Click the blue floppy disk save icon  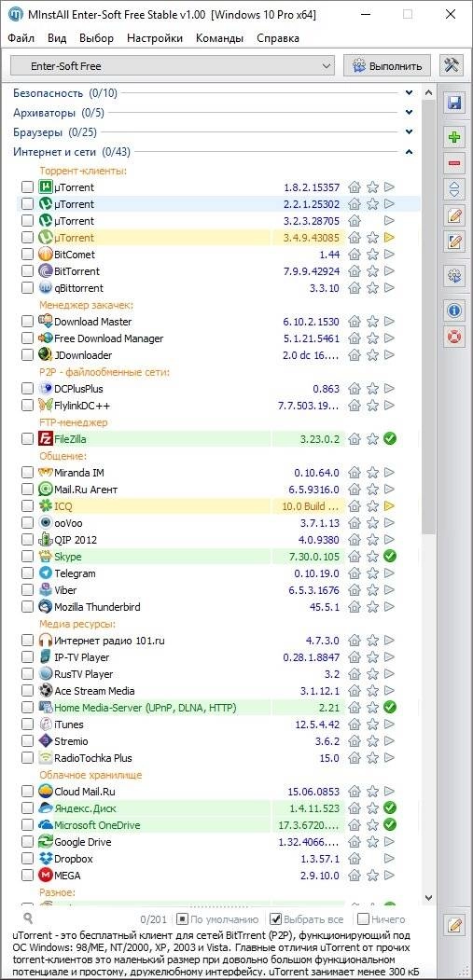(454, 104)
